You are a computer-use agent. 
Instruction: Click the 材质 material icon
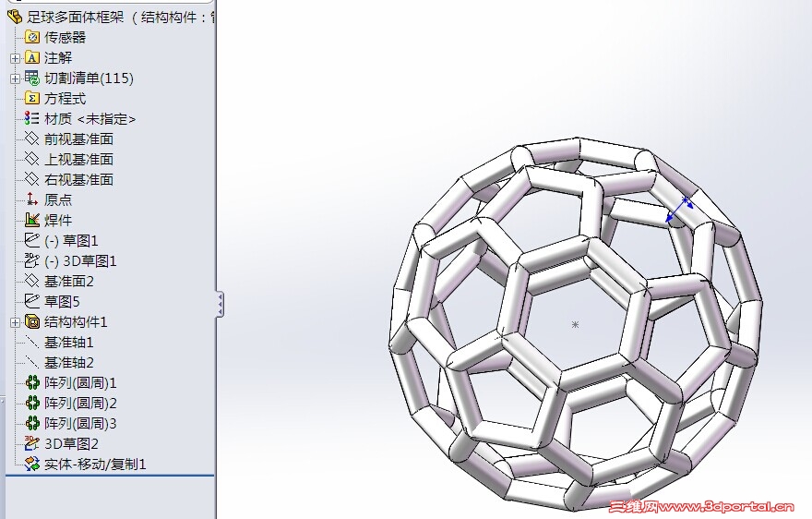click(32, 118)
